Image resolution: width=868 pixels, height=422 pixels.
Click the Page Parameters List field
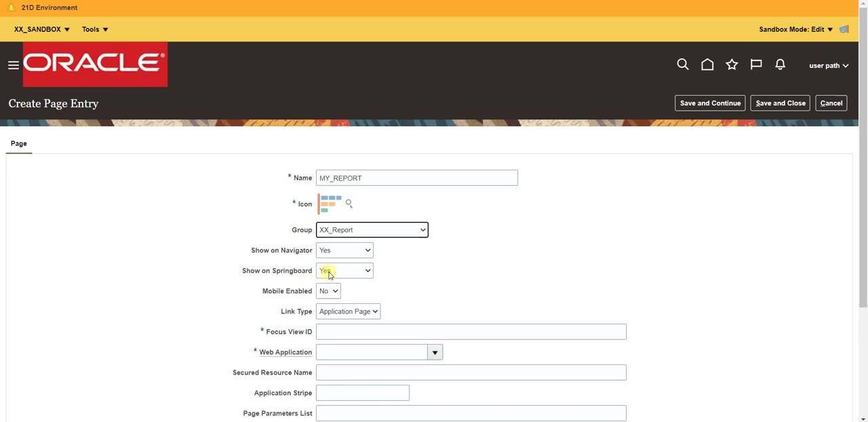pyautogui.click(x=471, y=413)
